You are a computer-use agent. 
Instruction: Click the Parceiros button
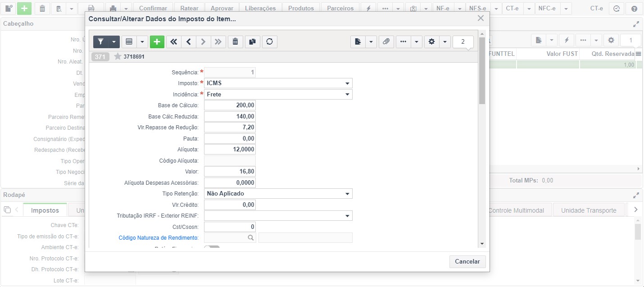pos(340,8)
